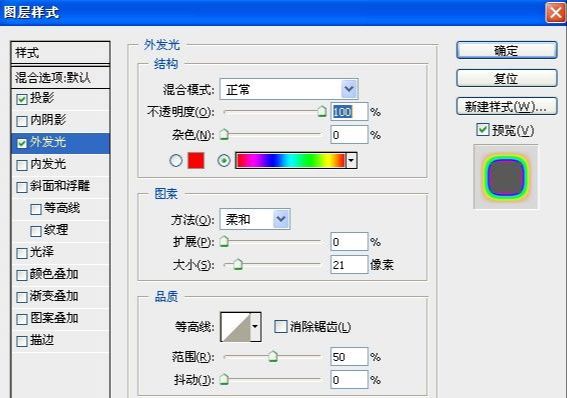Click the 等高线 contour thumbnail in 品质
Image resolution: width=567 pixels, height=398 pixels.
coord(235,327)
